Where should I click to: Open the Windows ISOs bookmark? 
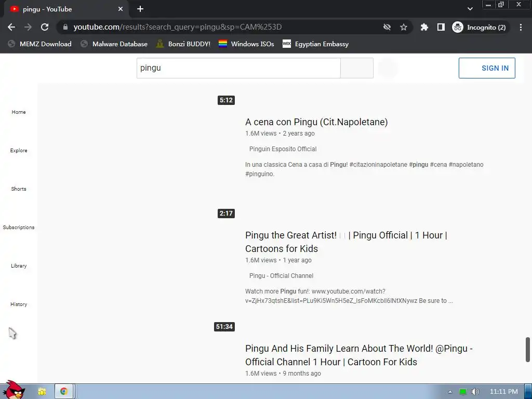pos(246,44)
